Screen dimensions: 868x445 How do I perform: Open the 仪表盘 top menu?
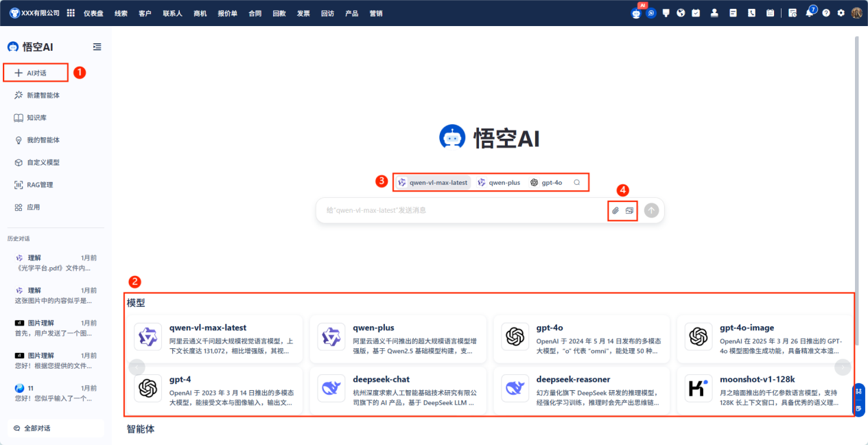coord(94,13)
